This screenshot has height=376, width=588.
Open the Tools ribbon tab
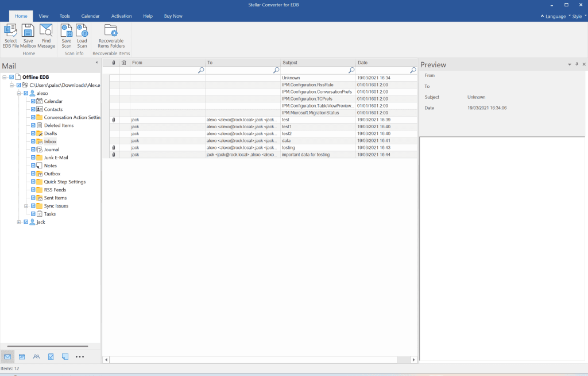(x=64, y=16)
